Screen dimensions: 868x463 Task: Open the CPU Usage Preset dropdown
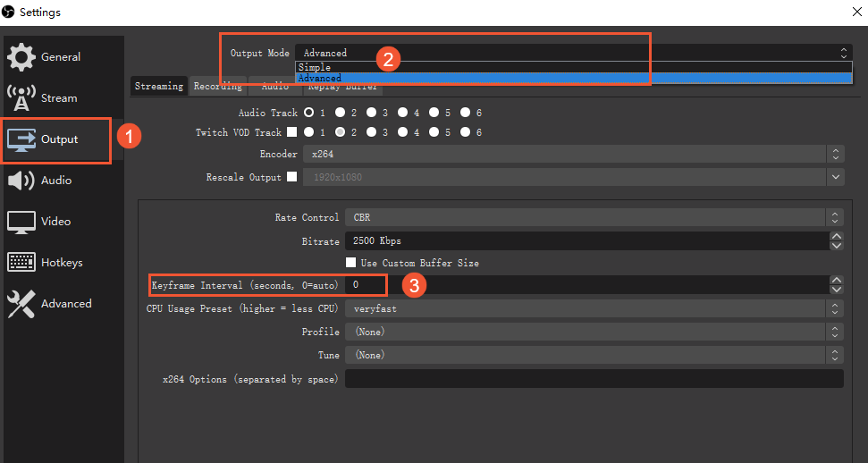pos(594,308)
